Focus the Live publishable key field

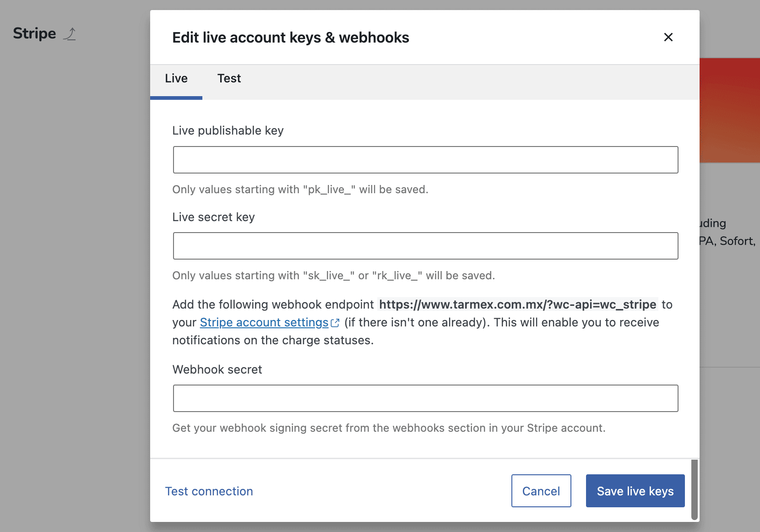[425, 160]
